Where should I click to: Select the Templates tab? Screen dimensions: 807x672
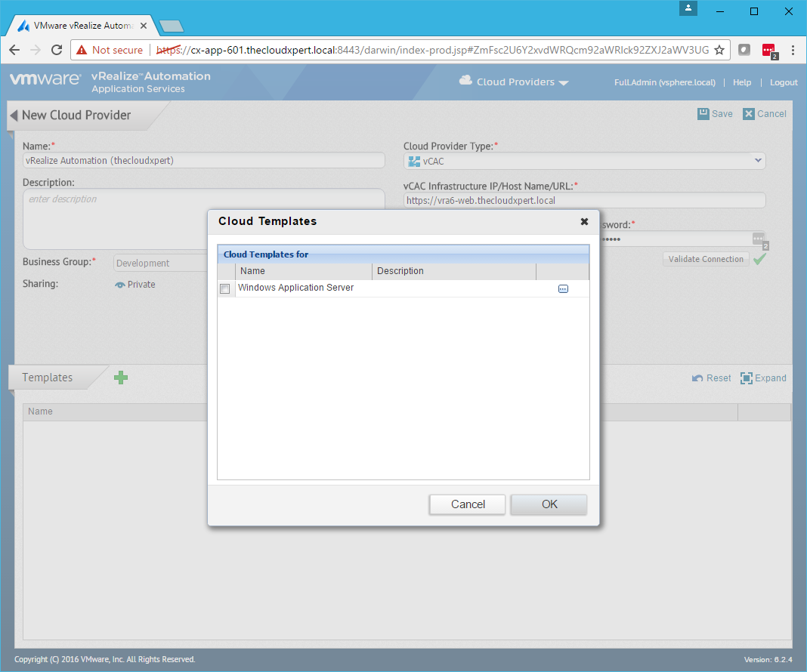48,378
